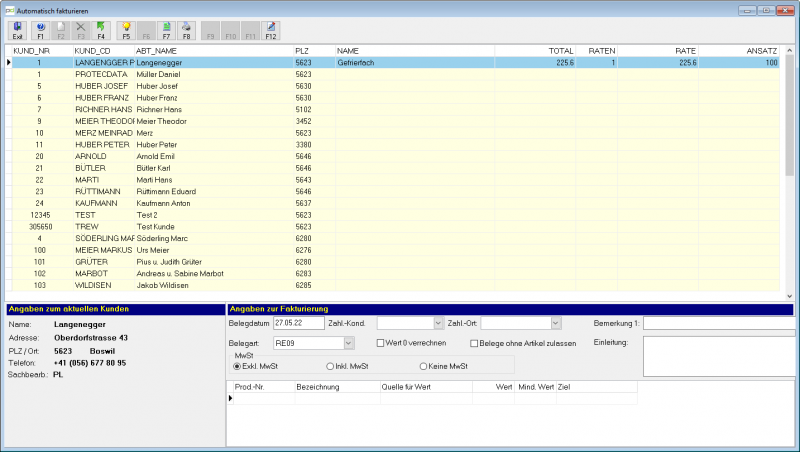Enable the Wert 0 verrechnen checkbox
The image size is (800, 452).
click(x=380, y=343)
